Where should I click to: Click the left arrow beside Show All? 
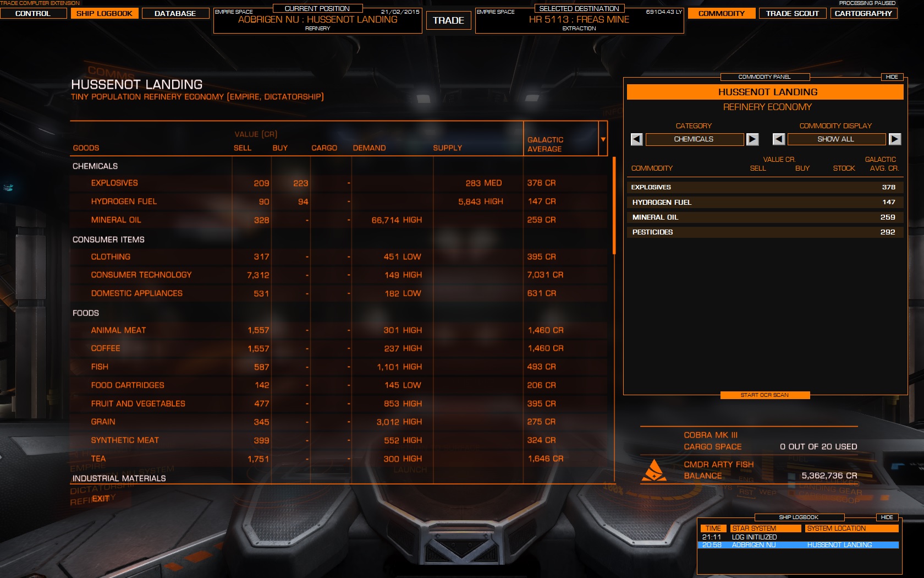point(779,139)
